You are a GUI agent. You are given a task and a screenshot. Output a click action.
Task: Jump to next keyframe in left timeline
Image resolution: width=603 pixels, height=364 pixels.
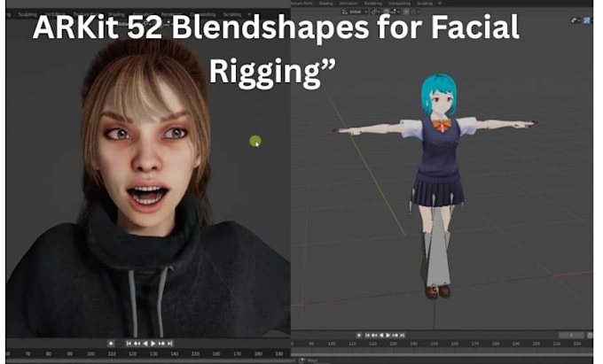(x=162, y=344)
